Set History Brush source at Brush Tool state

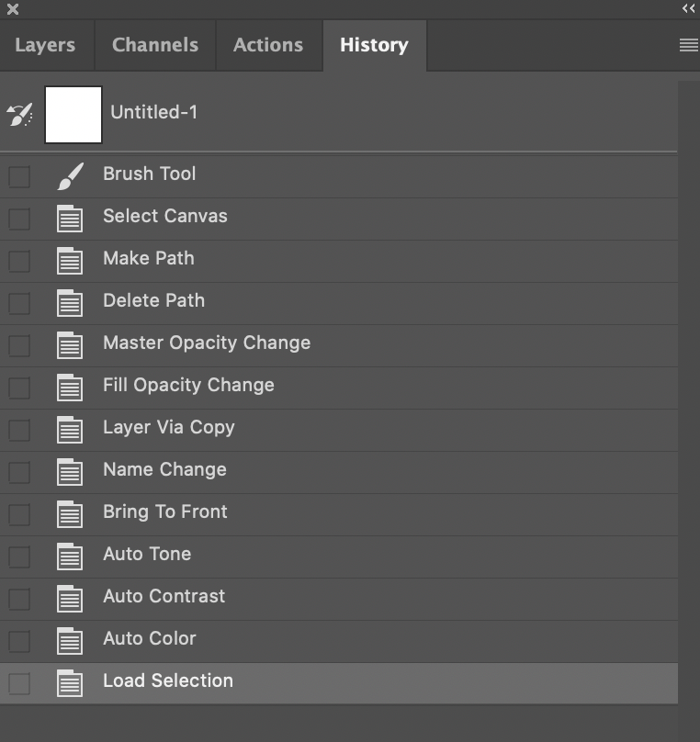click(x=18, y=176)
